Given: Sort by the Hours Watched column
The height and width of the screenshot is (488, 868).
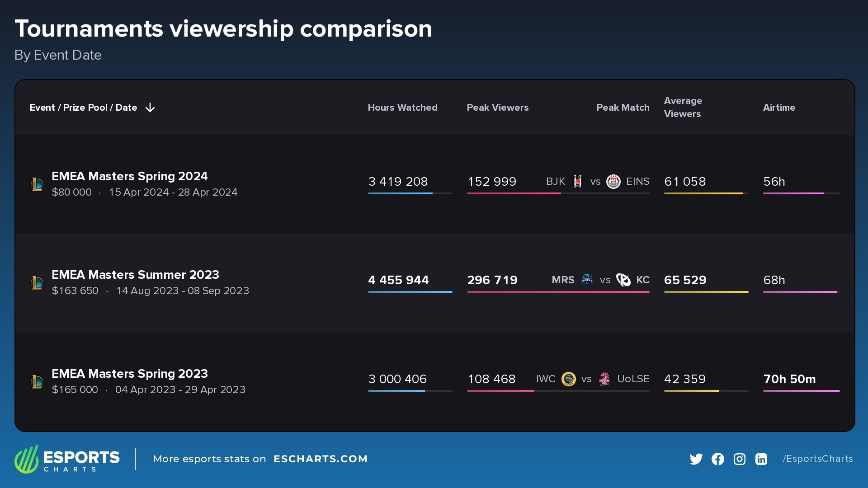Looking at the screenshot, I should 402,108.
